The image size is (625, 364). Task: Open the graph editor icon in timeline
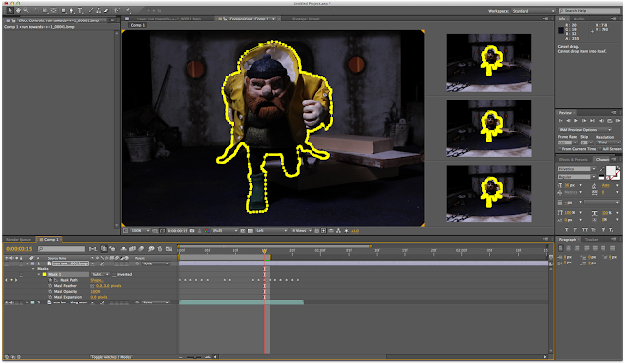point(169,249)
